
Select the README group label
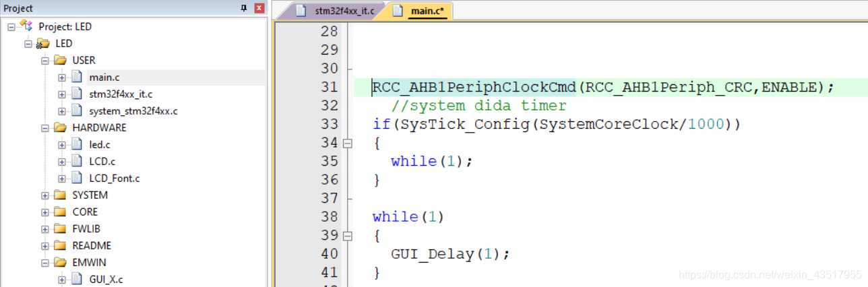pos(92,245)
